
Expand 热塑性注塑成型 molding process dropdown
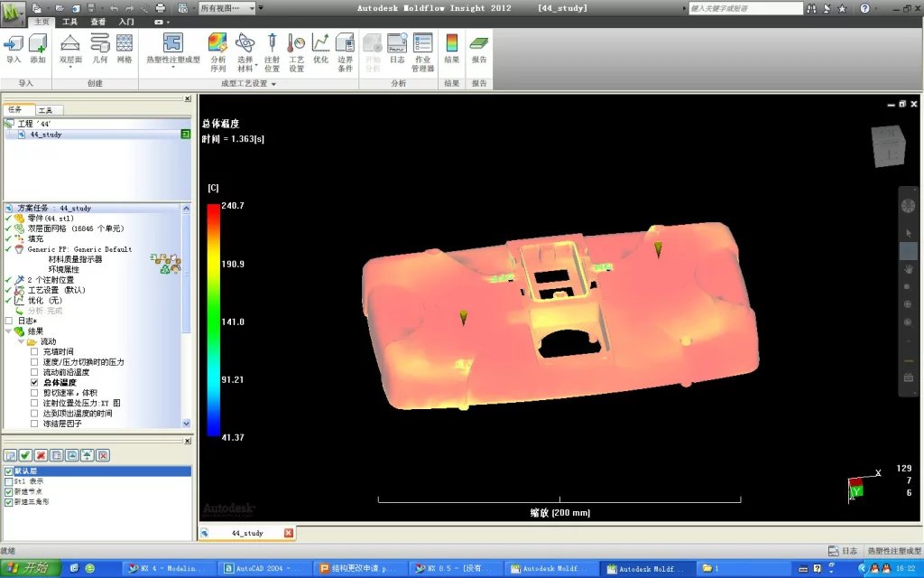coord(173,66)
